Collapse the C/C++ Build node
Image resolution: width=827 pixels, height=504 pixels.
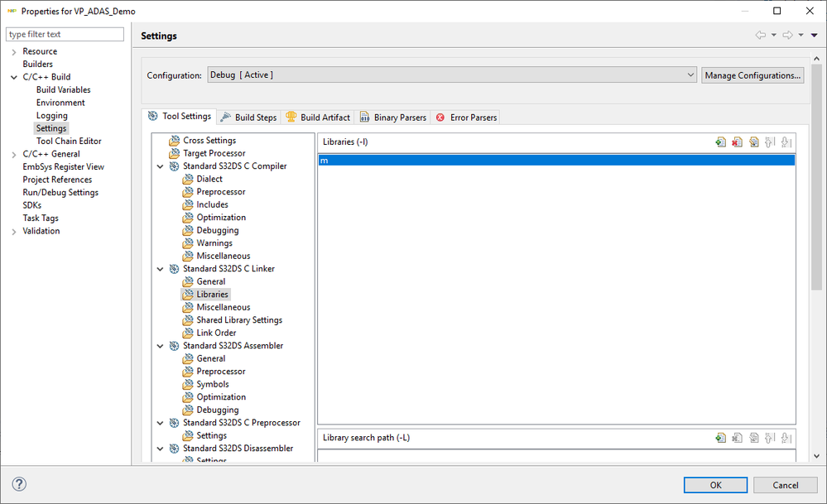14,77
